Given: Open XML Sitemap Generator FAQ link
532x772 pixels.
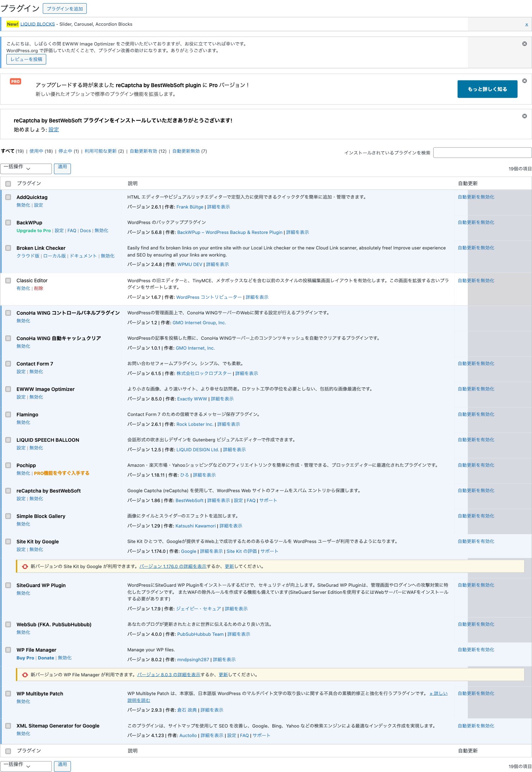Looking at the screenshot, I should [x=244, y=735].
